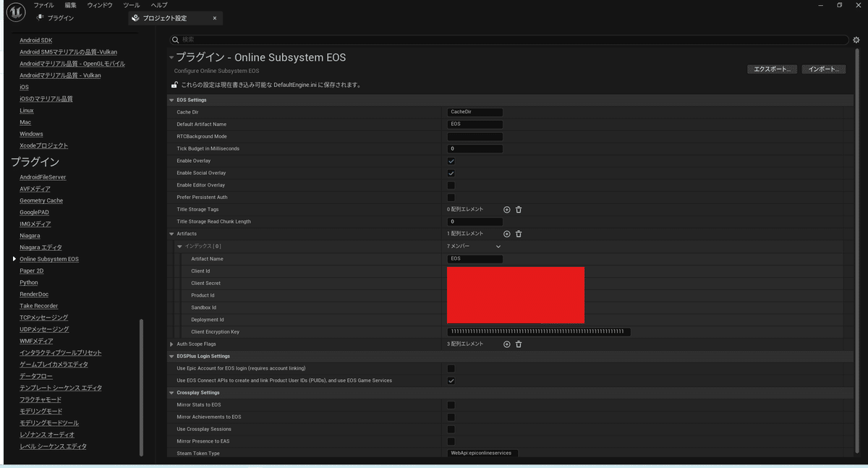Open the settings gear next to the search bar
This screenshot has height=468, width=868.
pos(856,40)
